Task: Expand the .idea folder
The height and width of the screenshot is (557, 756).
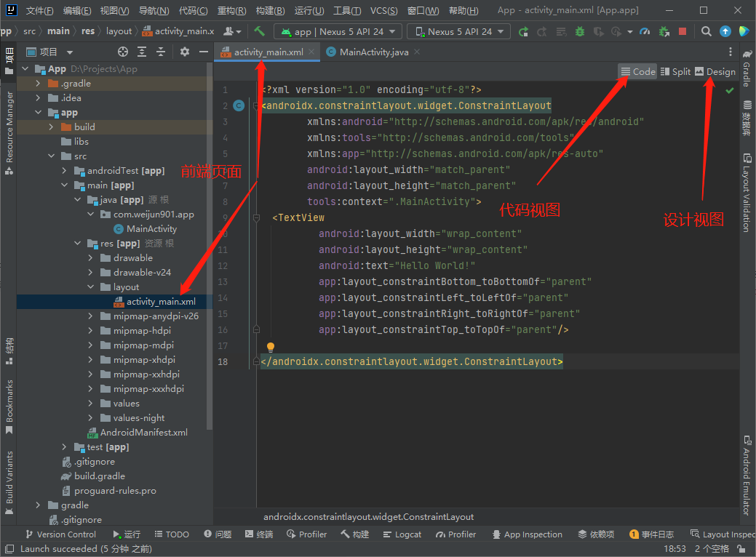Action: tap(38, 98)
